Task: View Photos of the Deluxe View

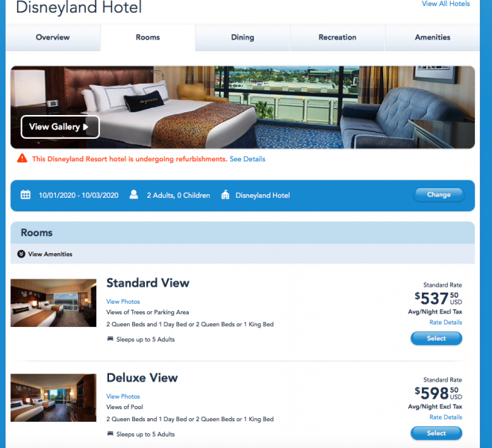Action: click(123, 396)
